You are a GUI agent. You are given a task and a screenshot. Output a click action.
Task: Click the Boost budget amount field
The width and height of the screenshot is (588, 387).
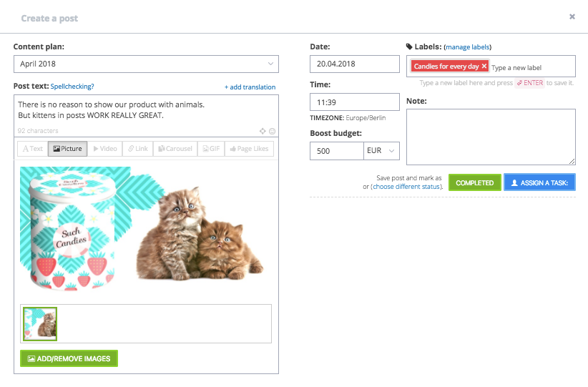[x=337, y=151]
